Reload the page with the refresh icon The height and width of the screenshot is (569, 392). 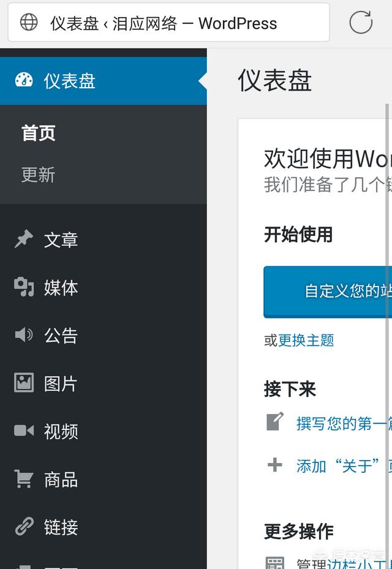[x=361, y=22]
